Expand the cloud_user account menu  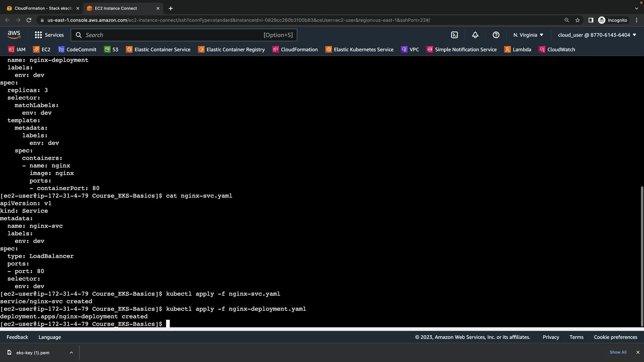[597, 35]
